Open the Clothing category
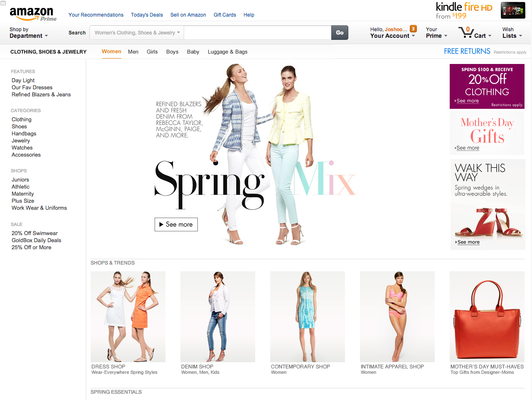 point(22,120)
